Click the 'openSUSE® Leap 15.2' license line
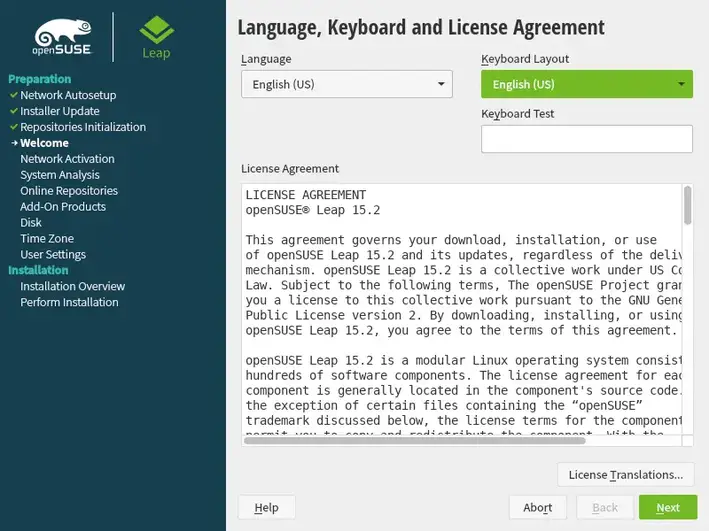The width and height of the screenshot is (709, 531). 313,210
